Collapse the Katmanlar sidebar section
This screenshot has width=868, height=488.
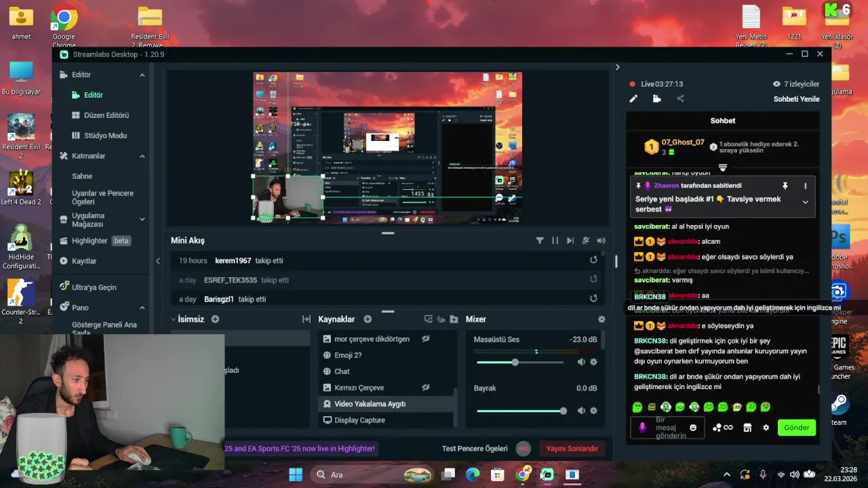point(142,156)
